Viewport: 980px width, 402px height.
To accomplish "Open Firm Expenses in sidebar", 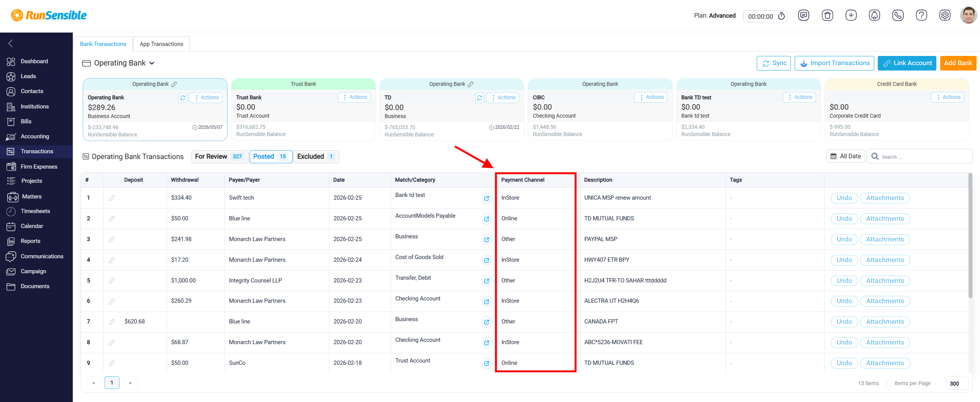I will [x=36, y=167].
